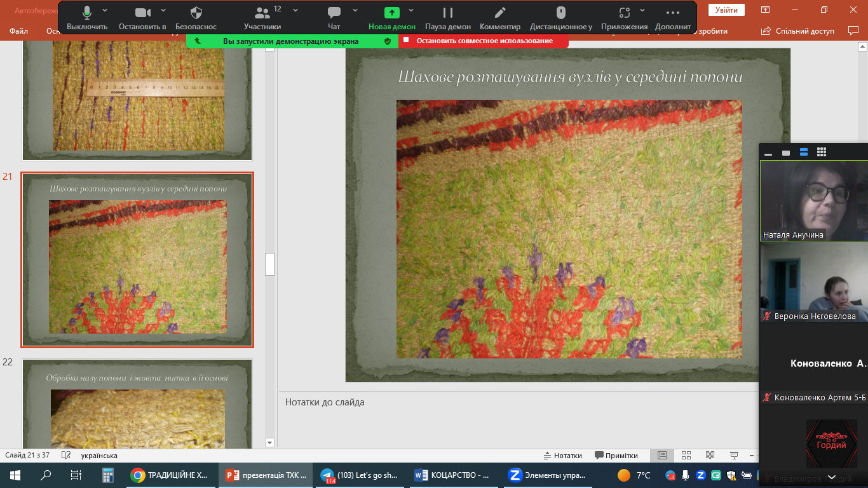Switch to slide sorter view in PowerPoint
Screen dimensions: 868x488
[x=686, y=456]
